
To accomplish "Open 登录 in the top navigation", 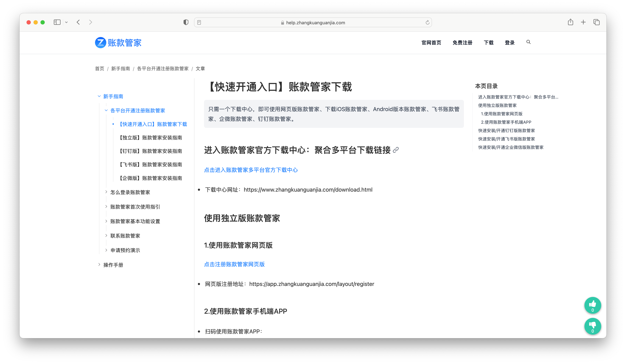I will (x=510, y=43).
